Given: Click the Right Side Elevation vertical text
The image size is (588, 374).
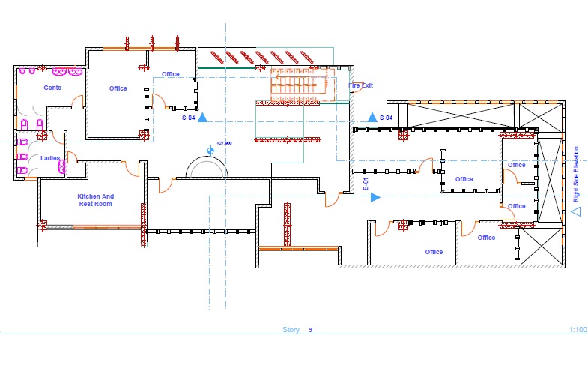Looking at the screenshot, I should (x=576, y=175).
